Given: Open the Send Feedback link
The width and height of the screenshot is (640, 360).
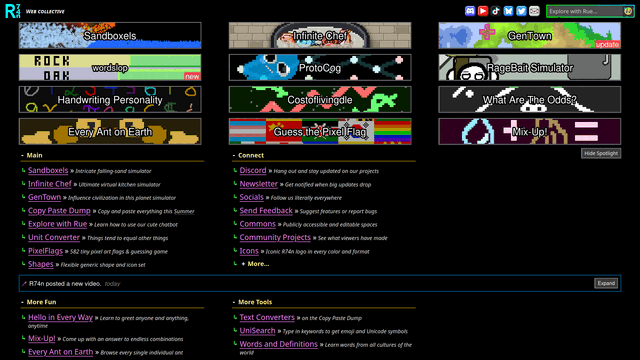Looking at the screenshot, I should pos(266,211).
